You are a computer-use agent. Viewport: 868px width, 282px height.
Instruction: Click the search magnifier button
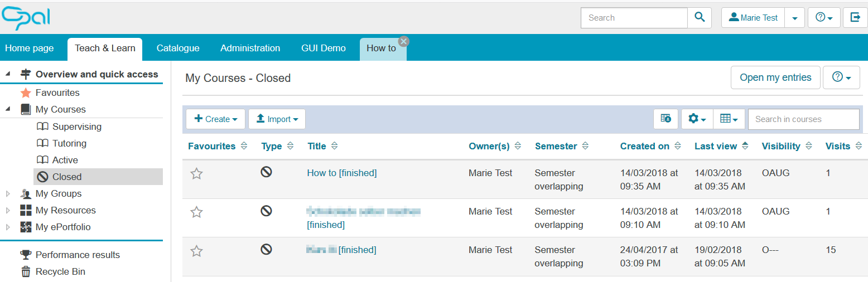700,18
